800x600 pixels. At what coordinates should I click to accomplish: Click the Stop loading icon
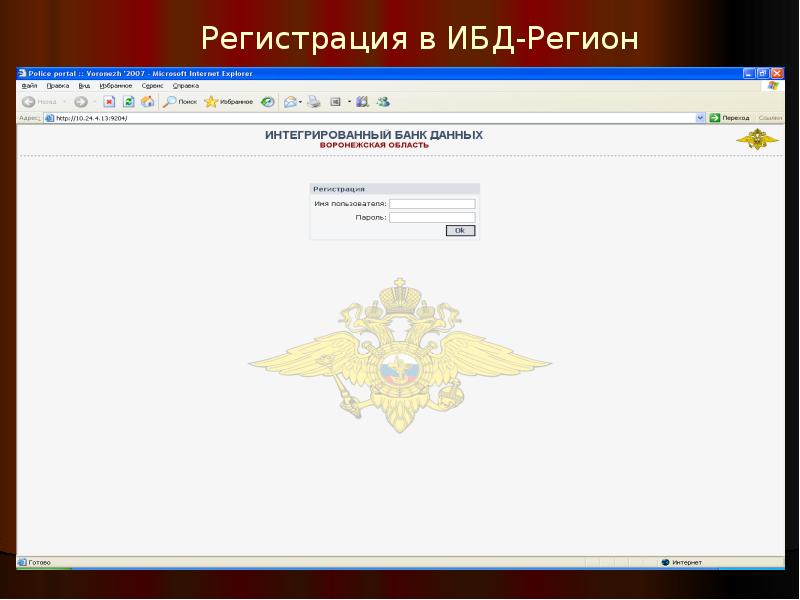(x=108, y=101)
